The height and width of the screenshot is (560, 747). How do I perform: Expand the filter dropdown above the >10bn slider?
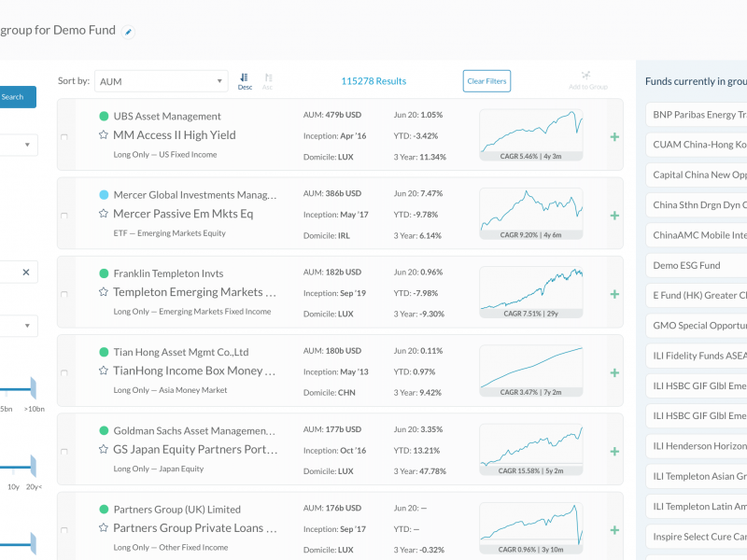18,326
